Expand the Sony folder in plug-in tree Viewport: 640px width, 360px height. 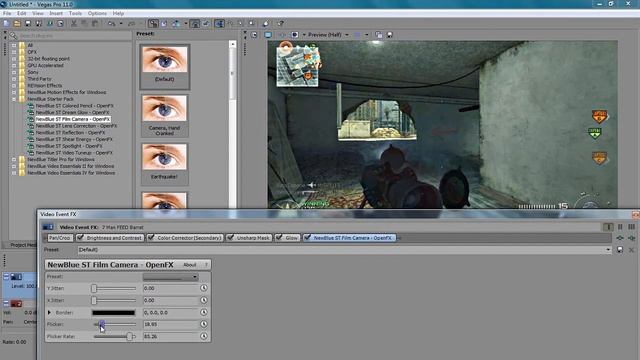click(x=14, y=72)
